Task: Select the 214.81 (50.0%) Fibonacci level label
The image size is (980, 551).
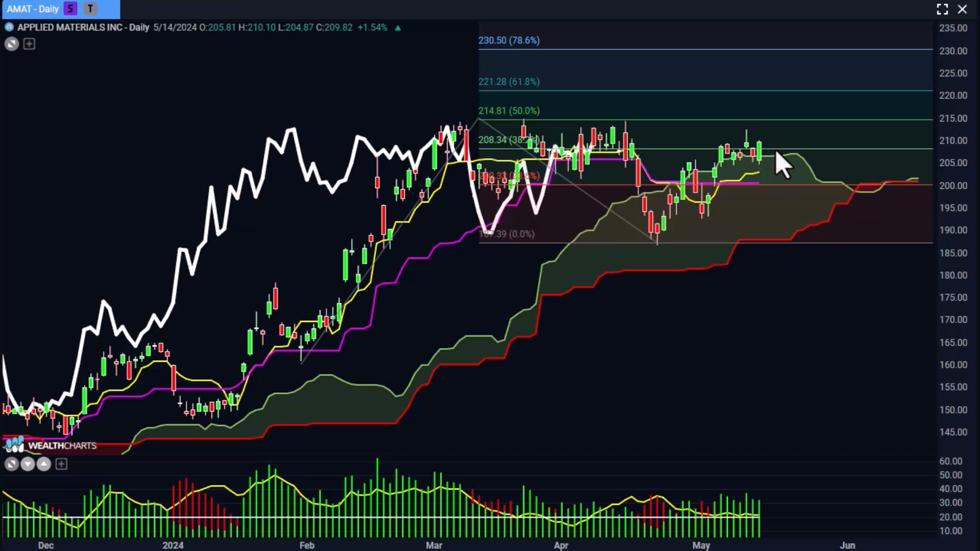Action: pos(509,111)
